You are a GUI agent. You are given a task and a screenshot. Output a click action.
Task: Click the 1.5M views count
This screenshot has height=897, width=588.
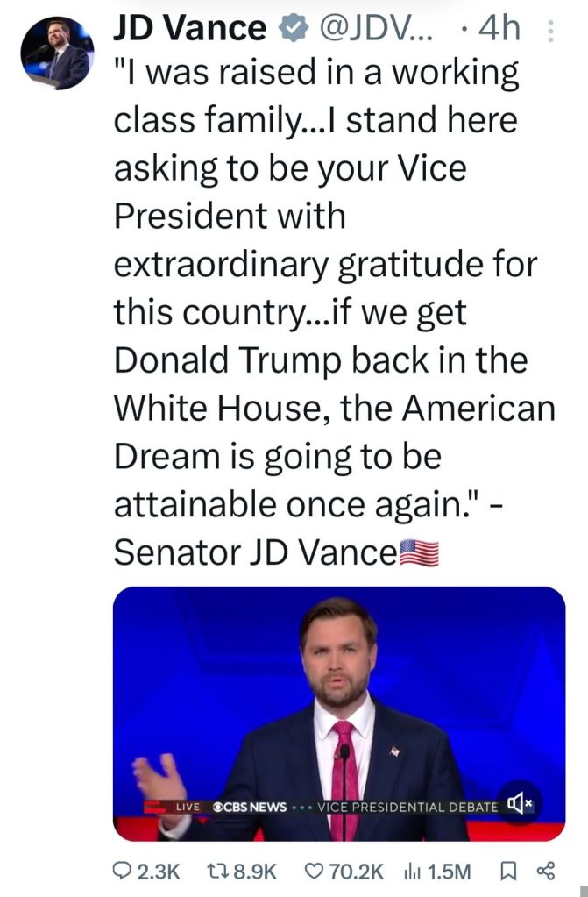click(x=450, y=871)
